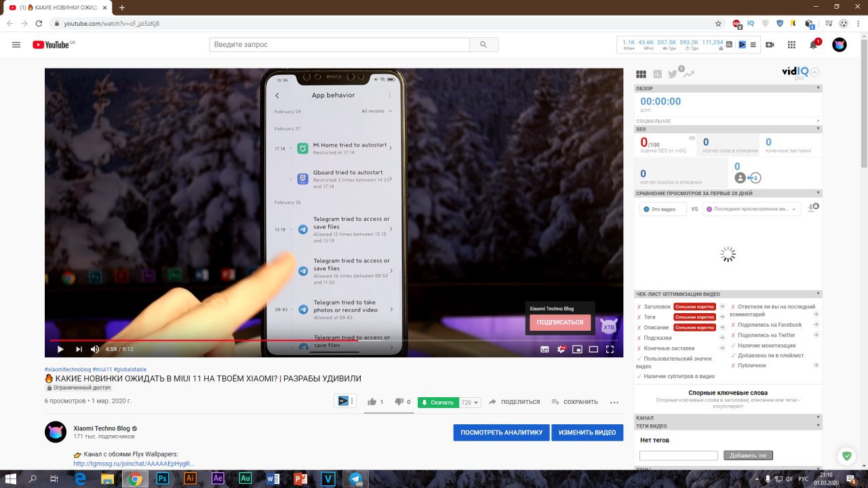Seek on the video progress bar
This screenshot has width=868, height=488.
point(334,340)
